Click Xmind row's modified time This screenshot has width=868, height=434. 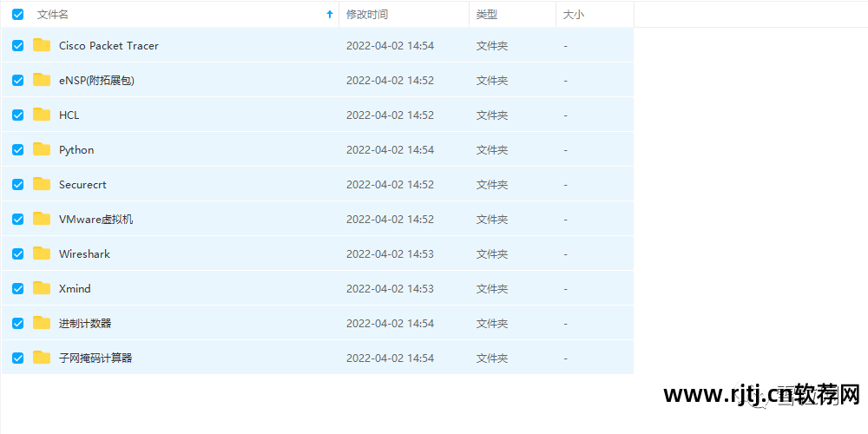[391, 289]
